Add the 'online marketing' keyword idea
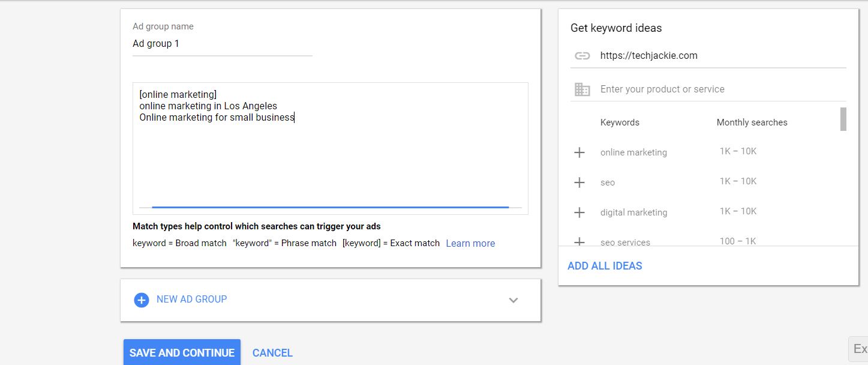 click(579, 152)
